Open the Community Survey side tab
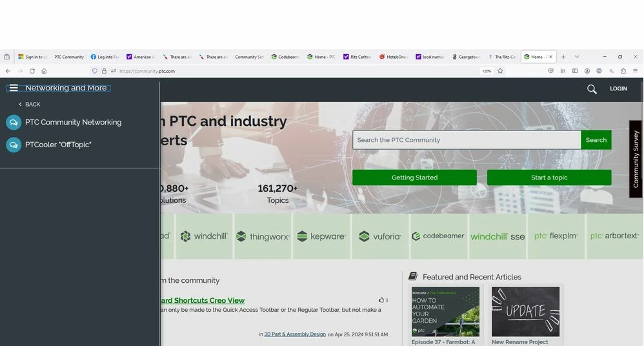Image resolution: width=644 pixels, height=346 pixels. 636,159
